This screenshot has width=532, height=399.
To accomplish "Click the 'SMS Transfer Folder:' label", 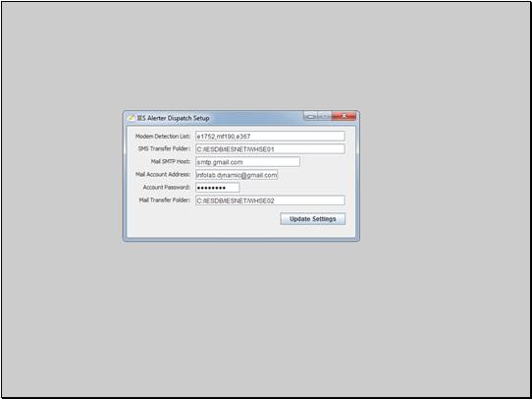I will pyautogui.click(x=164, y=148).
